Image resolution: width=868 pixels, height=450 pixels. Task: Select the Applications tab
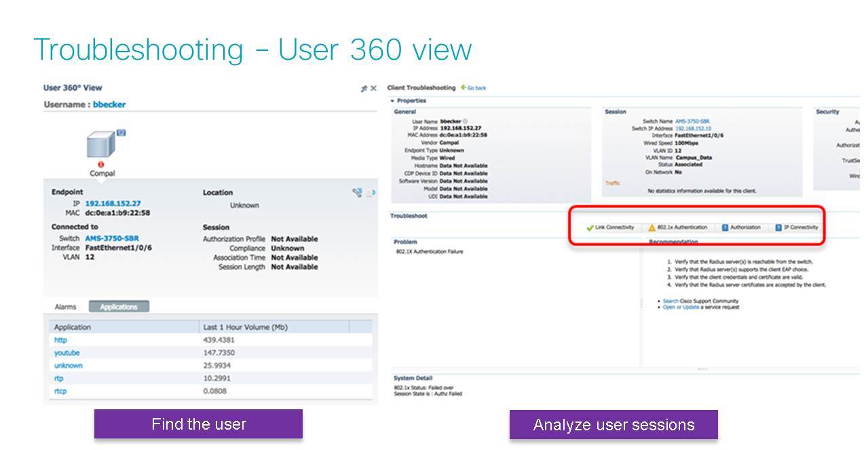tap(119, 307)
